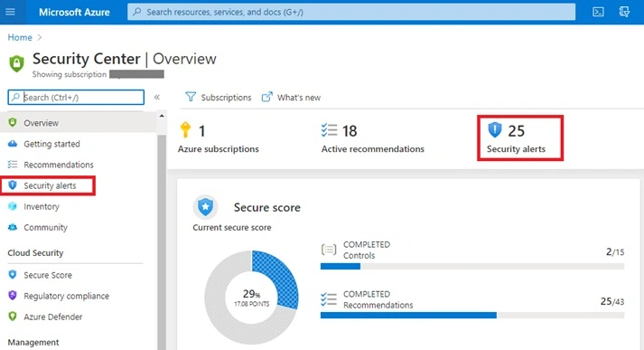The width and height of the screenshot is (644, 350).
Task: Click the Subscriptions funnel filter icon
Action: (191, 97)
